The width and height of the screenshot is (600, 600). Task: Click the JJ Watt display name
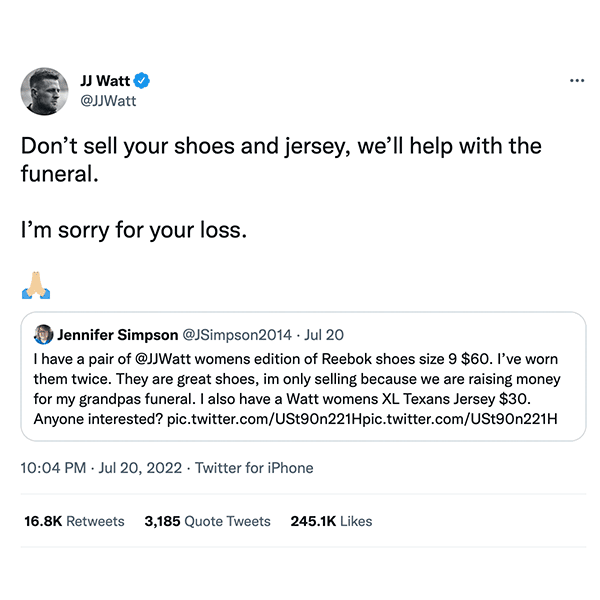tap(105, 81)
